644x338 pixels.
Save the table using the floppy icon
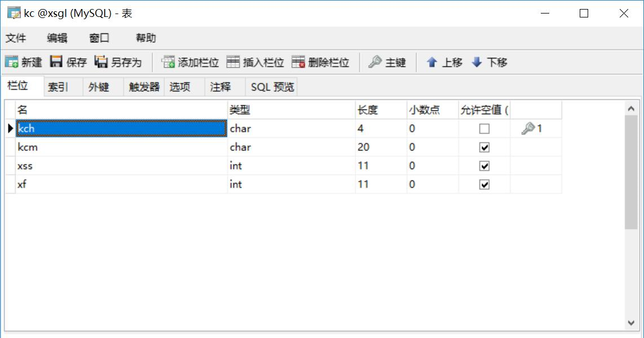pyautogui.click(x=56, y=61)
